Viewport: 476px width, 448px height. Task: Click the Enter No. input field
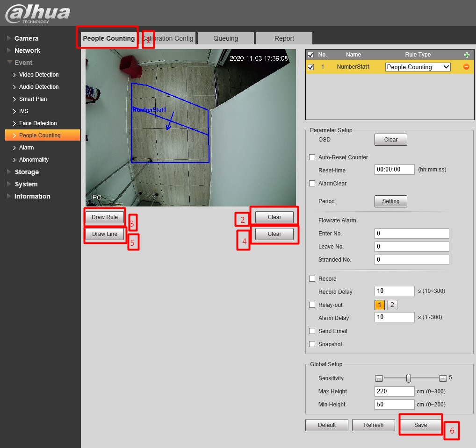[x=411, y=234]
